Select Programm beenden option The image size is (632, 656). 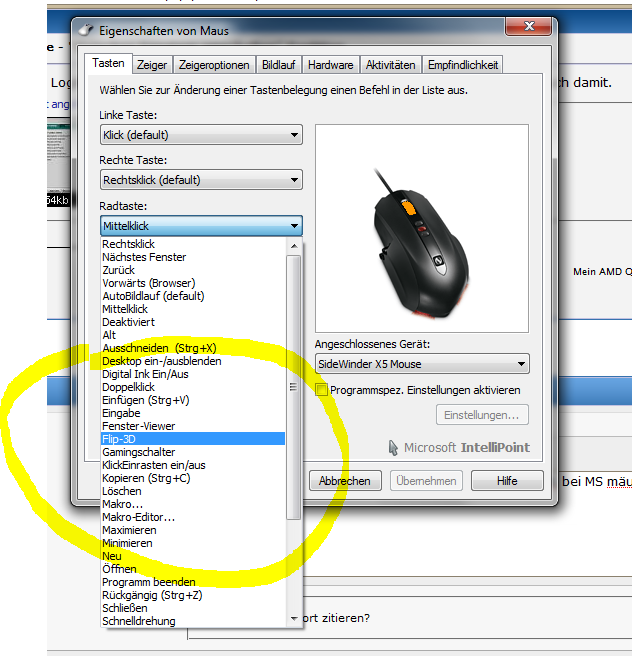[x=193, y=582]
